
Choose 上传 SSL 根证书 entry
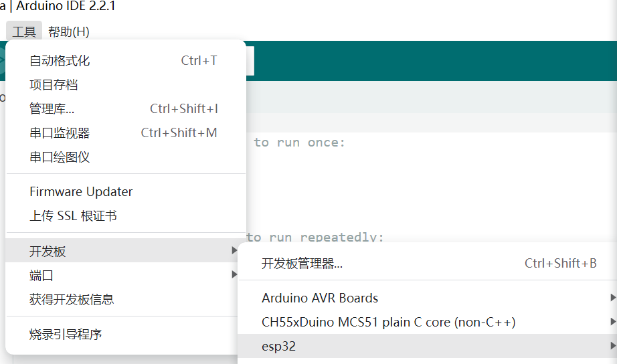tap(126, 215)
